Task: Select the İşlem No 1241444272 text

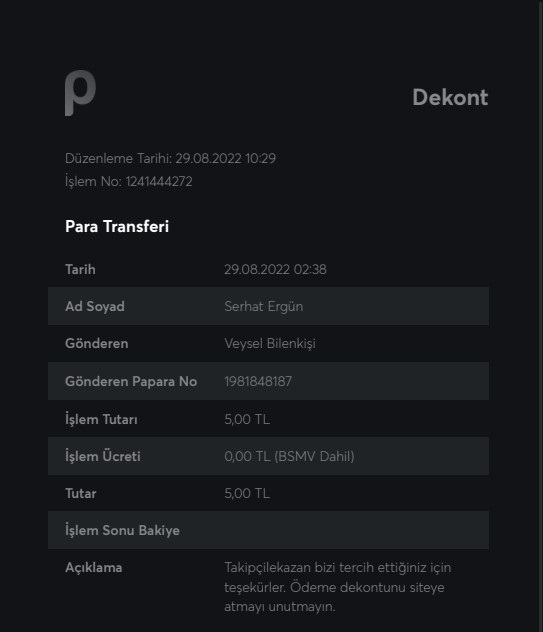Action: click(129, 181)
